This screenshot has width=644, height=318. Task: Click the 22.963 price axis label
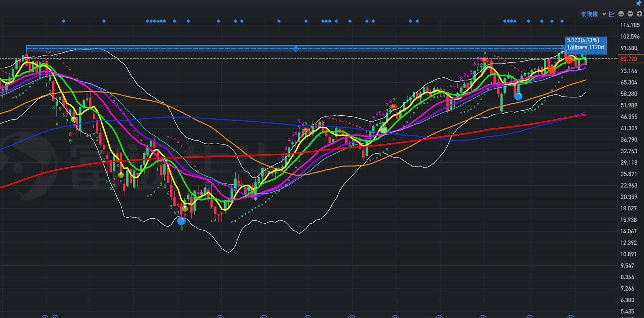pyautogui.click(x=629, y=186)
